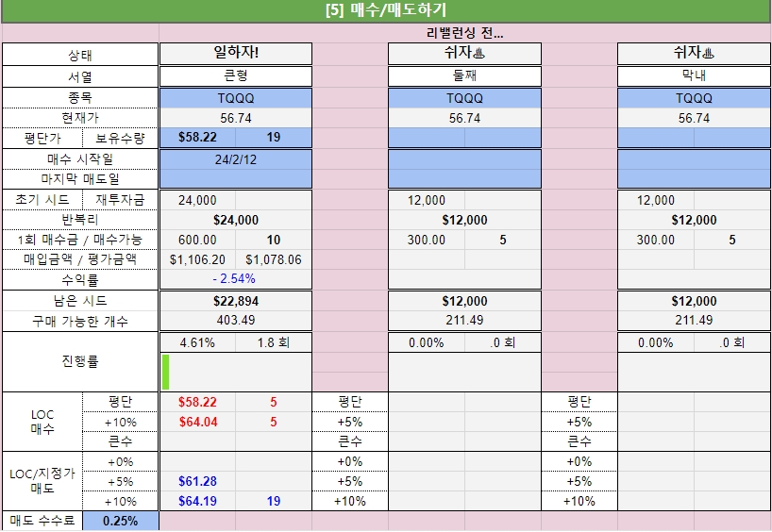Viewport: 772px width, 532px height.
Task: Select quantity 5 beside $64.04
Action: tap(274, 422)
